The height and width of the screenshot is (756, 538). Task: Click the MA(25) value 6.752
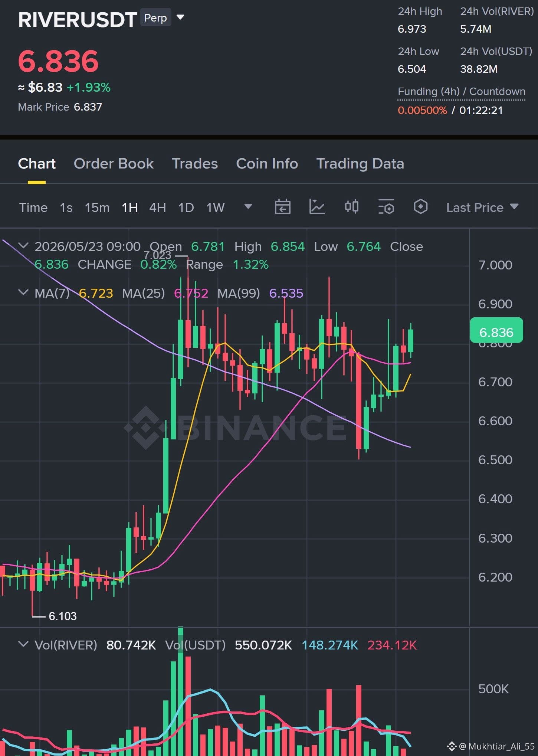tap(191, 293)
